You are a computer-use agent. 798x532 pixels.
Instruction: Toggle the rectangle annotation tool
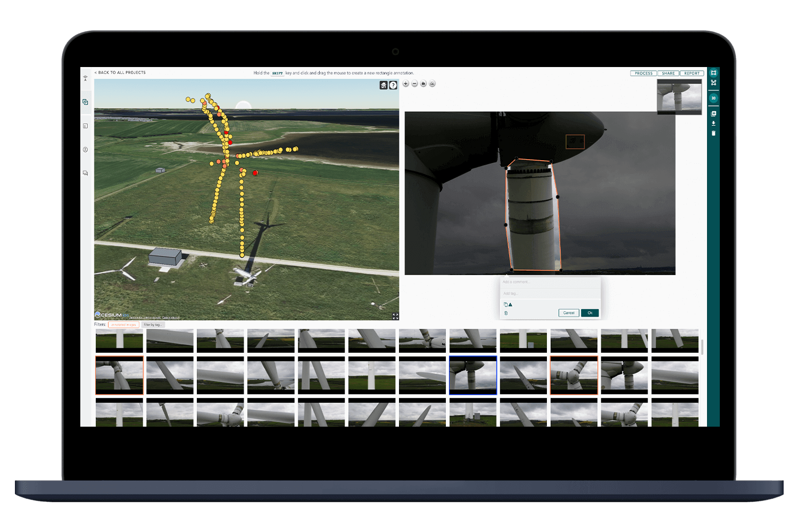pyautogui.click(x=713, y=73)
